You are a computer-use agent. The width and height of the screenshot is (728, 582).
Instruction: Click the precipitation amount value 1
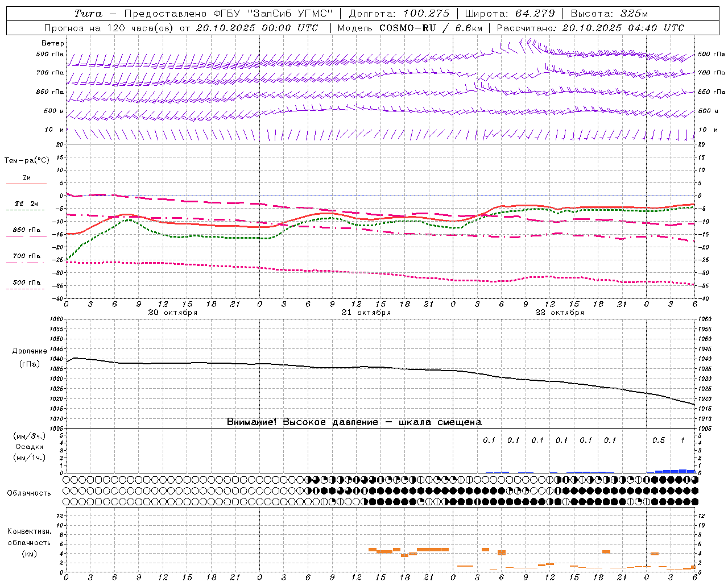click(x=682, y=440)
